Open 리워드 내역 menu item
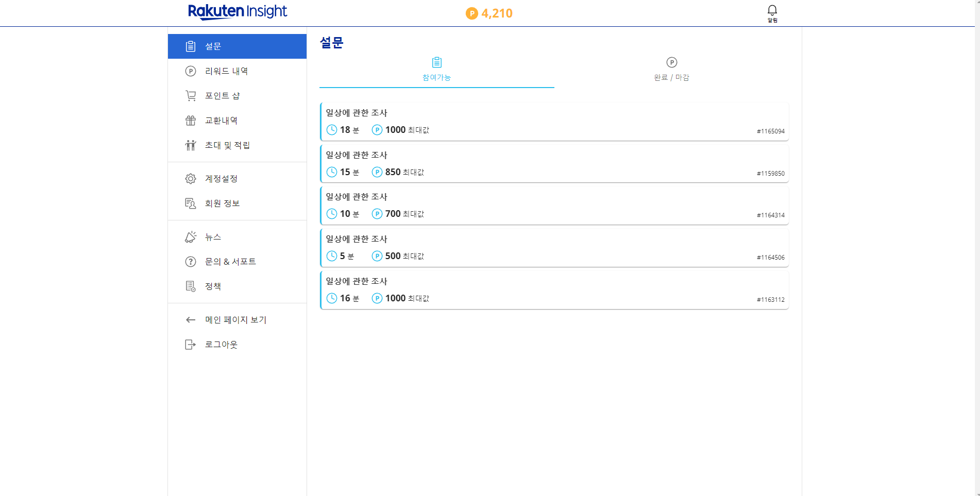 pos(237,71)
